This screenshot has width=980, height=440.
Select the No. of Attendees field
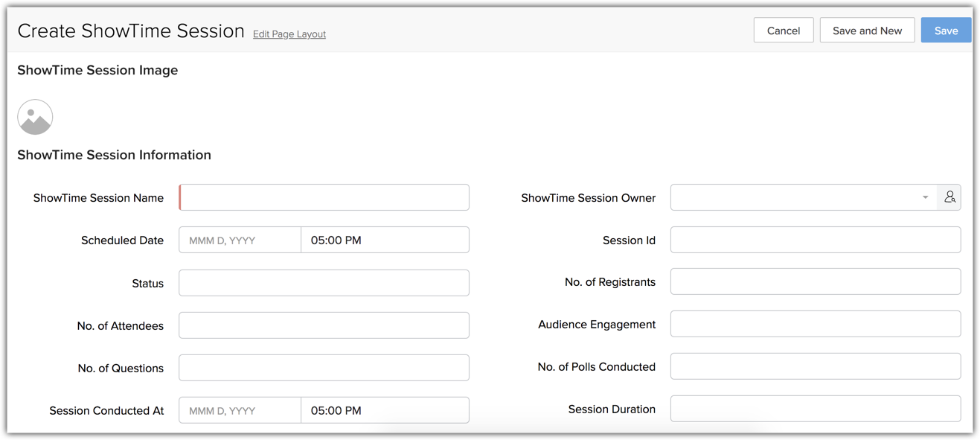pyautogui.click(x=324, y=325)
